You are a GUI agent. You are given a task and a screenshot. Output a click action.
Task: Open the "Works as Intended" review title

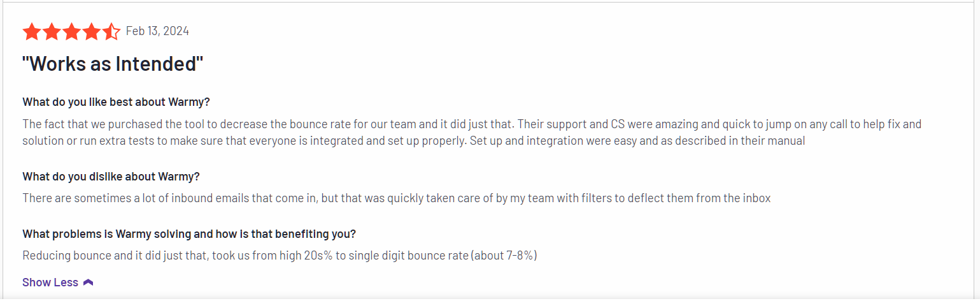pos(113,64)
